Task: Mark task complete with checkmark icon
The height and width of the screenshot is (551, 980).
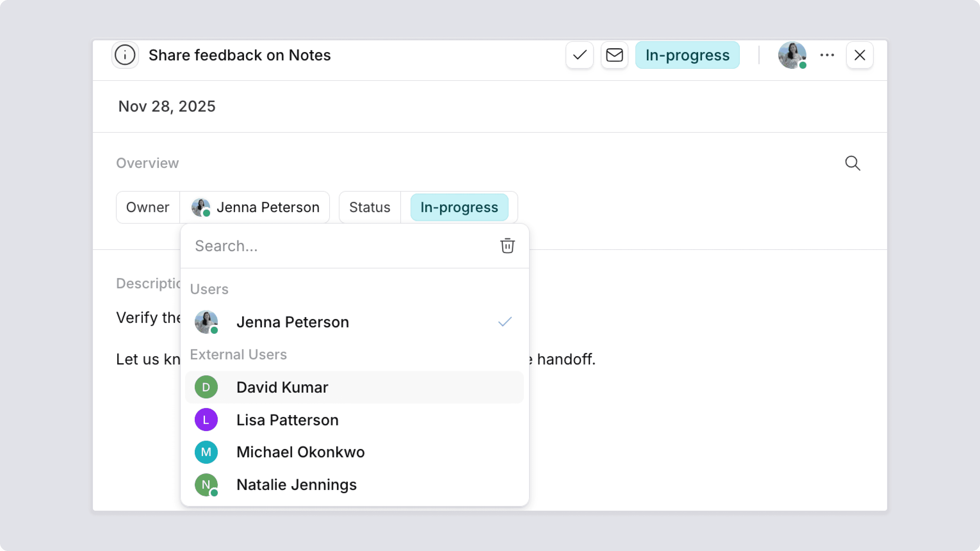Action: point(579,55)
